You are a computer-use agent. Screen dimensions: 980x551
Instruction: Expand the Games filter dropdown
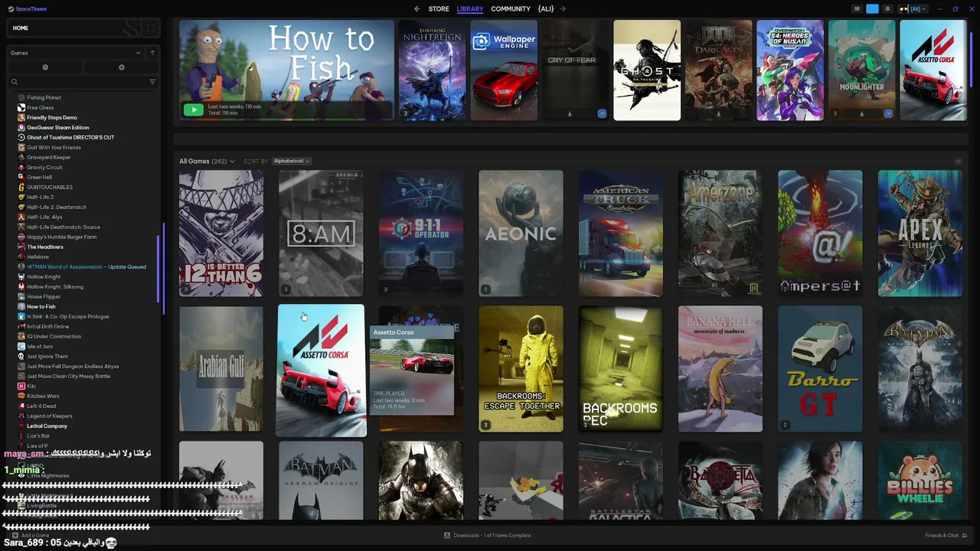click(x=75, y=53)
